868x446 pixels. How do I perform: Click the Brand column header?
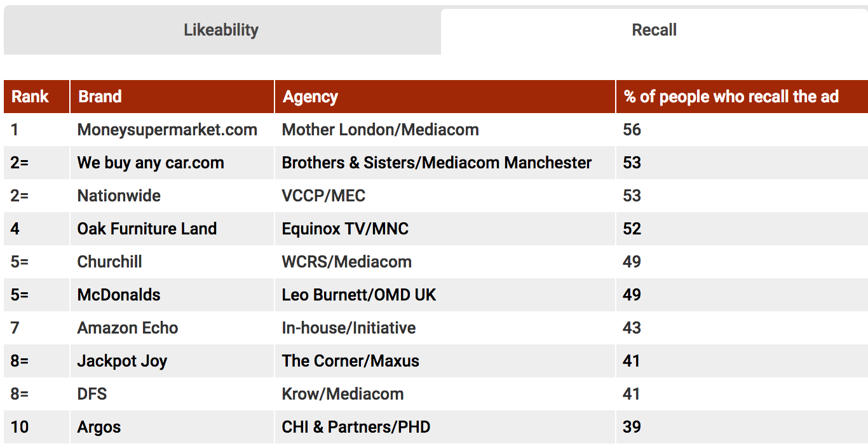tap(172, 97)
